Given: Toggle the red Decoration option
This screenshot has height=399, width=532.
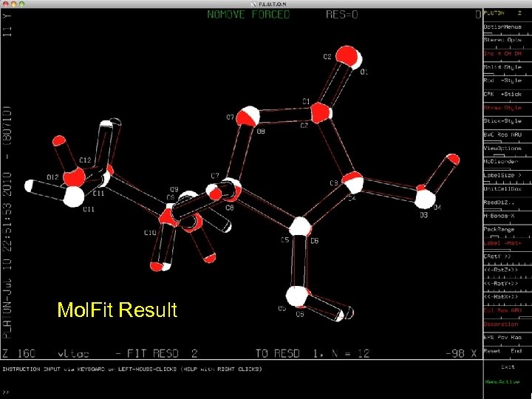Looking at the screenshot, I should [x=501, y=324].
